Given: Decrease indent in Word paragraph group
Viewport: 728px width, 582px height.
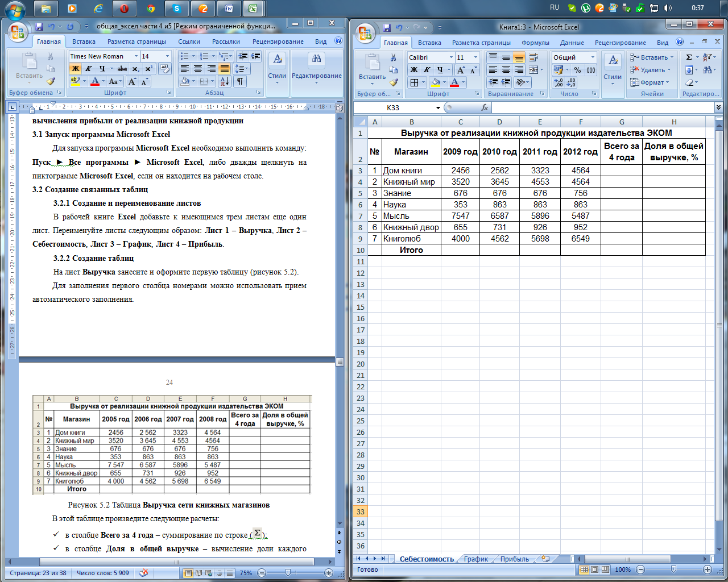Looking at the screenshot, I should point(243,56).
